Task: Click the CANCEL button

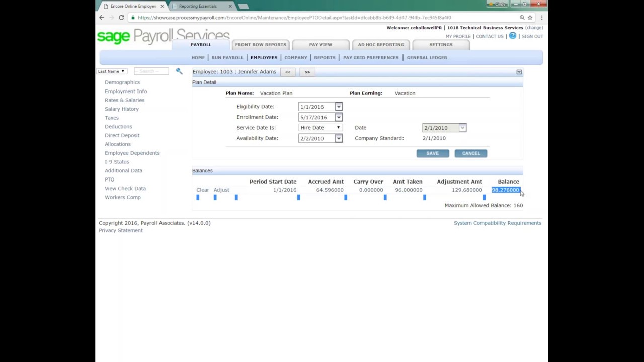Action: pos(471,153)
